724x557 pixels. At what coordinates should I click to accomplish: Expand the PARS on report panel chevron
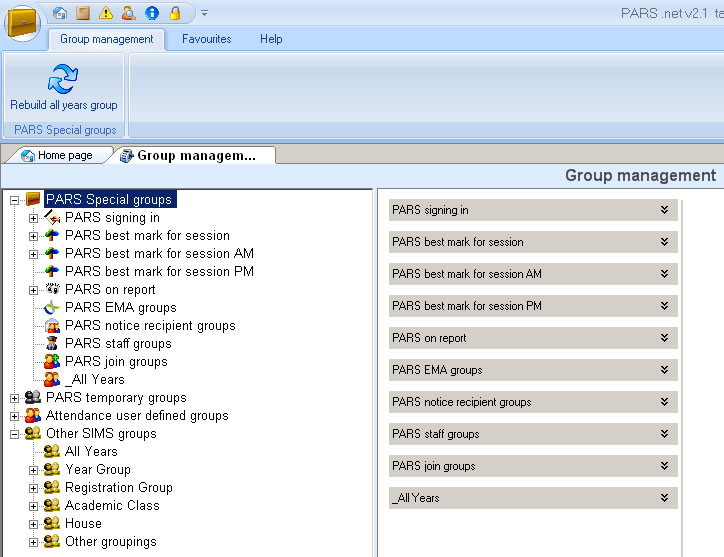click(x=664, y=338)
